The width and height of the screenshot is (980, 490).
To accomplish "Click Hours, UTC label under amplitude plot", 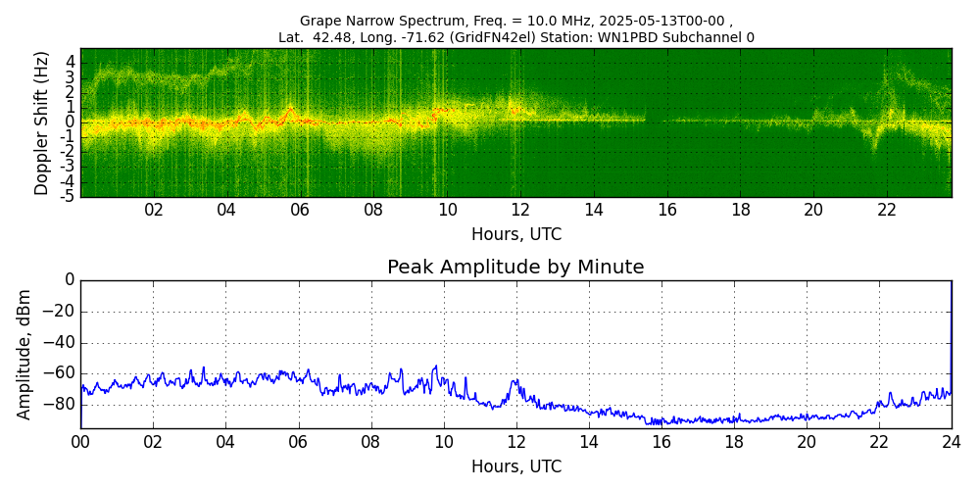I will (515, 466).
